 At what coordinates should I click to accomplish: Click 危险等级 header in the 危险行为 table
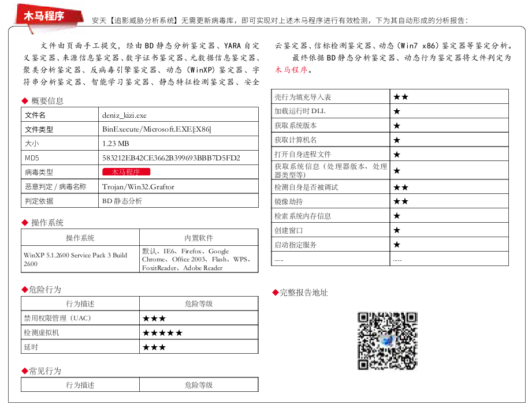coord(199,304)
